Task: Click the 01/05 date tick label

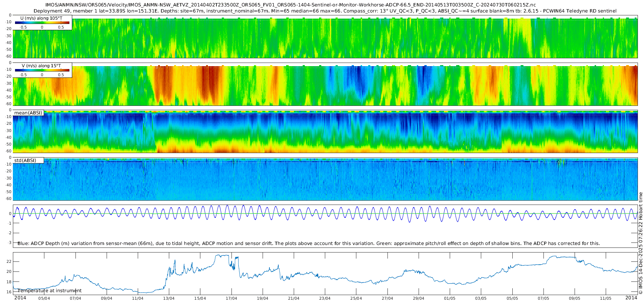Action: tap(450, 298)
